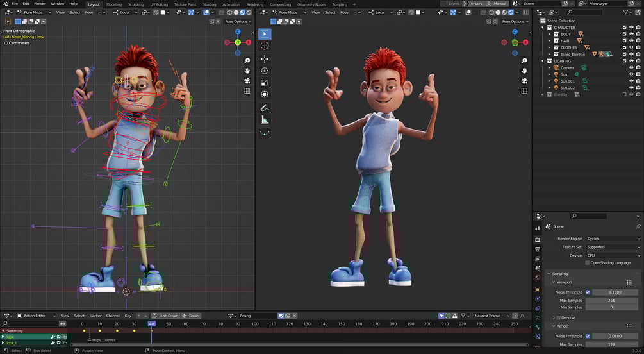This screenshot has width=644, height=354.
Task: Pause viewport rendering in right viewport header
Action: pyautogui.click(x=525, y=13)
